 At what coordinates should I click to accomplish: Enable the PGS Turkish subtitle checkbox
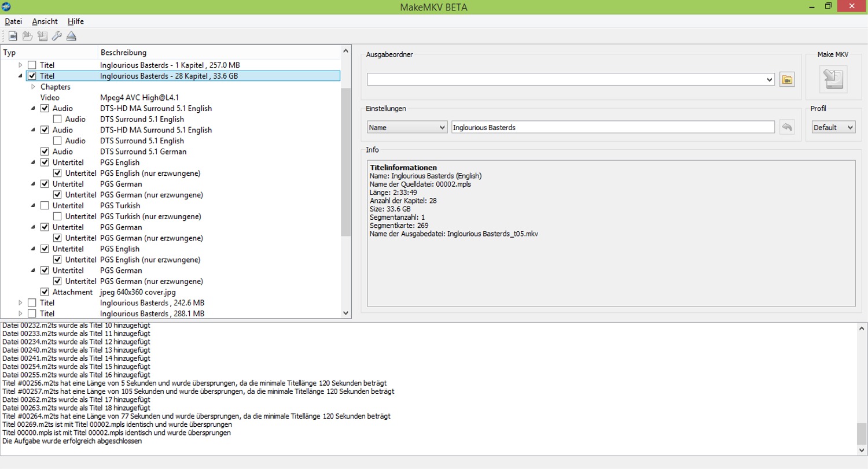(x=45, y=205)
